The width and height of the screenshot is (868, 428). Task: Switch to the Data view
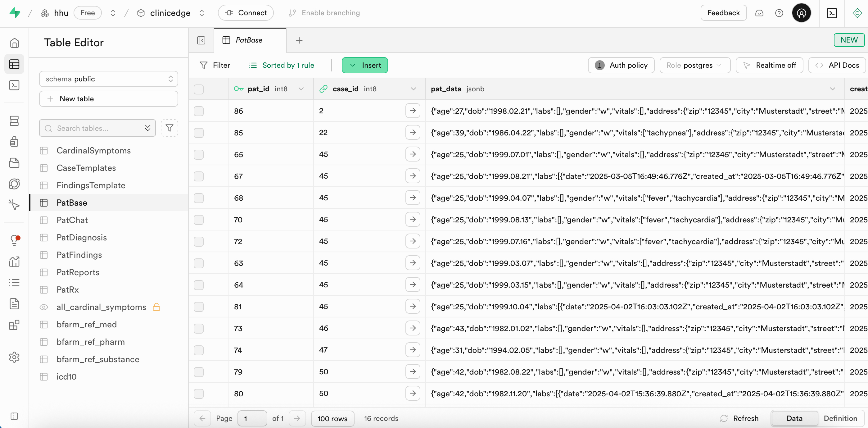tap(794, 418)
